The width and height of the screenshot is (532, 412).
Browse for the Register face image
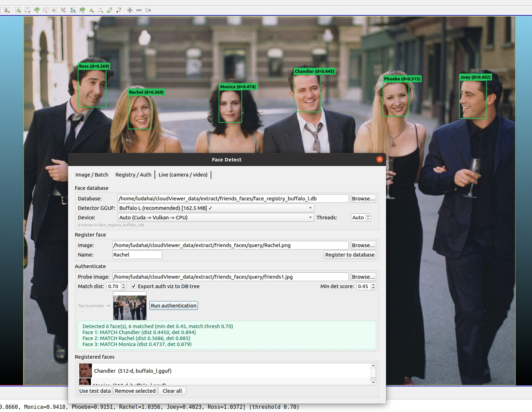pos(364,245)
